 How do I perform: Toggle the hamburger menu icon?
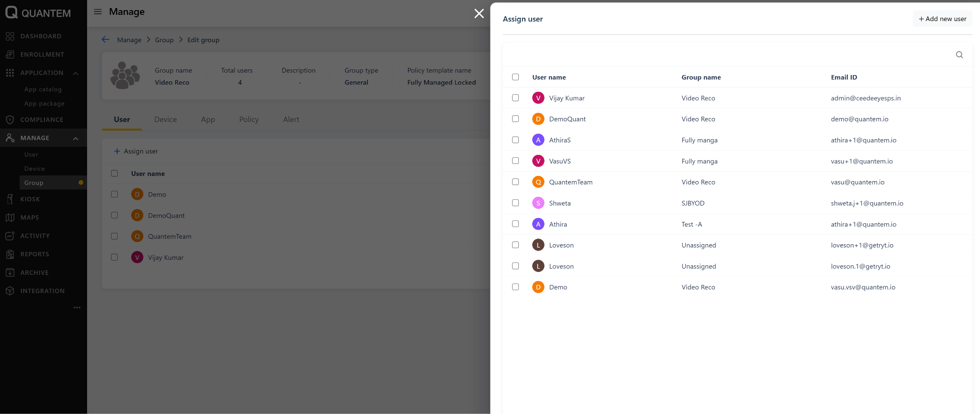[x=98, y=12]
